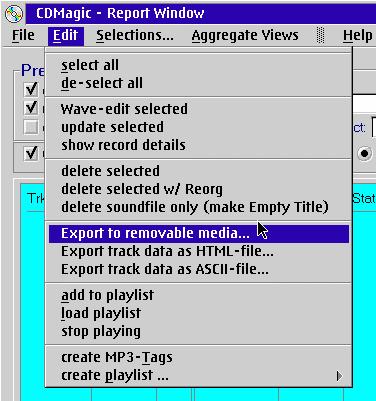Choose 'select all' from Edit menu
Screen dimensions: 376x401
[198, 65]
